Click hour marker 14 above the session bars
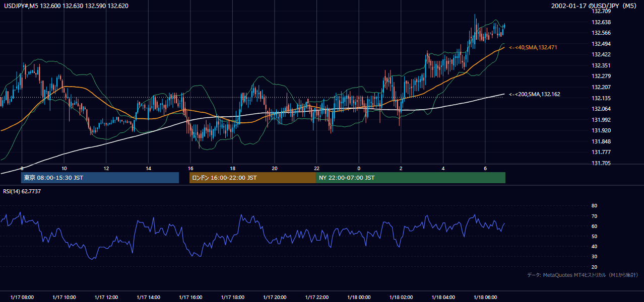Image resolution: width=644 pixels, height=302 pixels. (x=148, y=168)
